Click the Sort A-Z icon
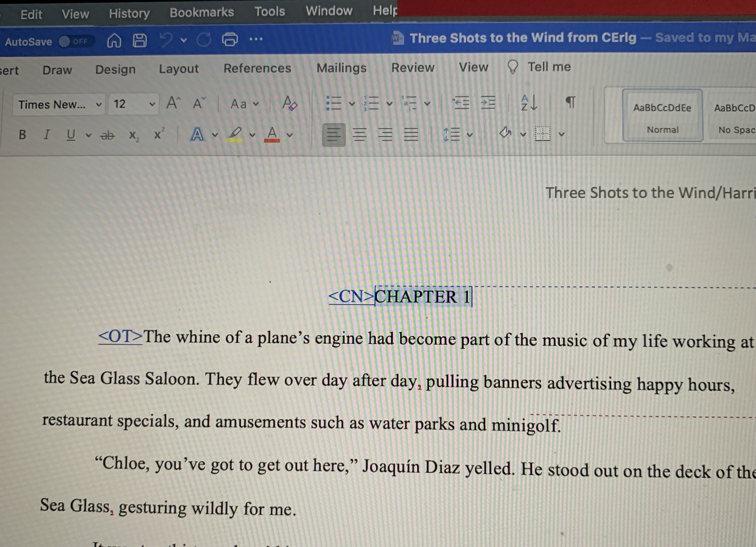 tap(529, 102)
